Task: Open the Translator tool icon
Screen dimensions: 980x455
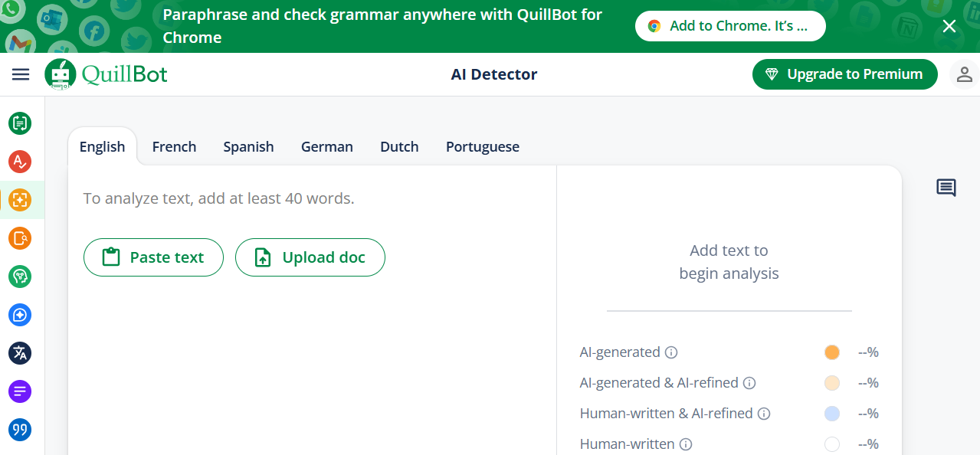Action: 20,353
